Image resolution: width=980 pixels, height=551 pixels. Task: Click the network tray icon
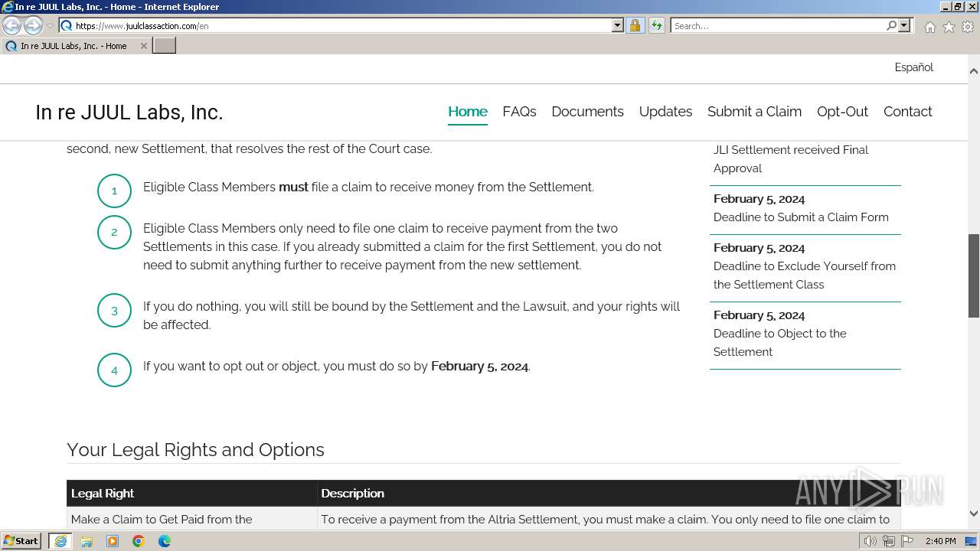tap(889, 541)
